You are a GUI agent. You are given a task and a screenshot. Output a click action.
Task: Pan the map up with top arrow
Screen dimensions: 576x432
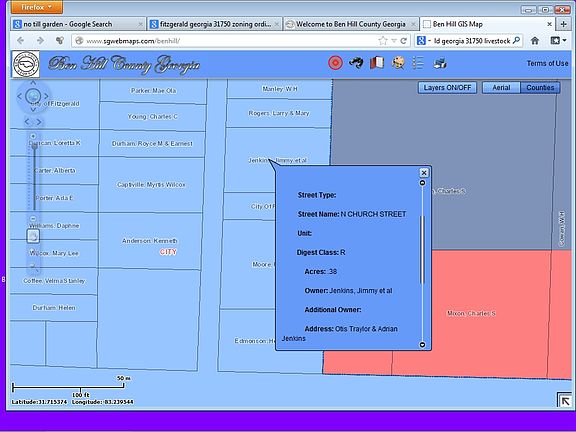33,83
